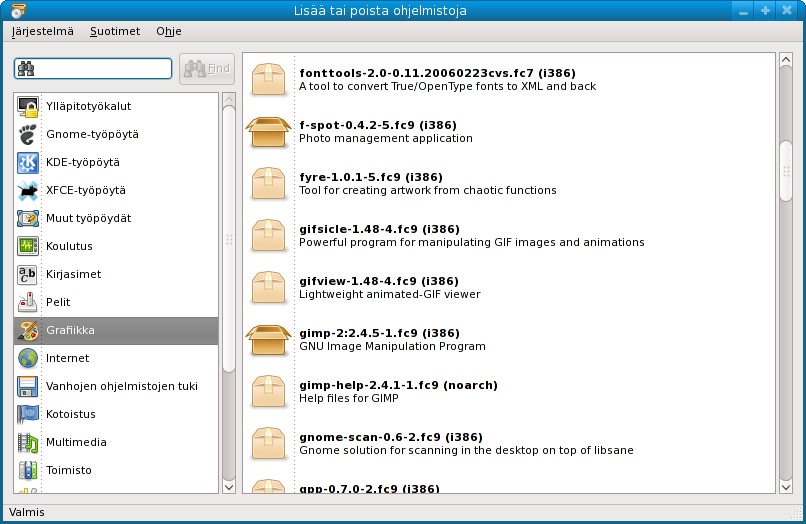Open the Järjestelmä menu
Screen dimensions: 806x524
pos(43,31)
